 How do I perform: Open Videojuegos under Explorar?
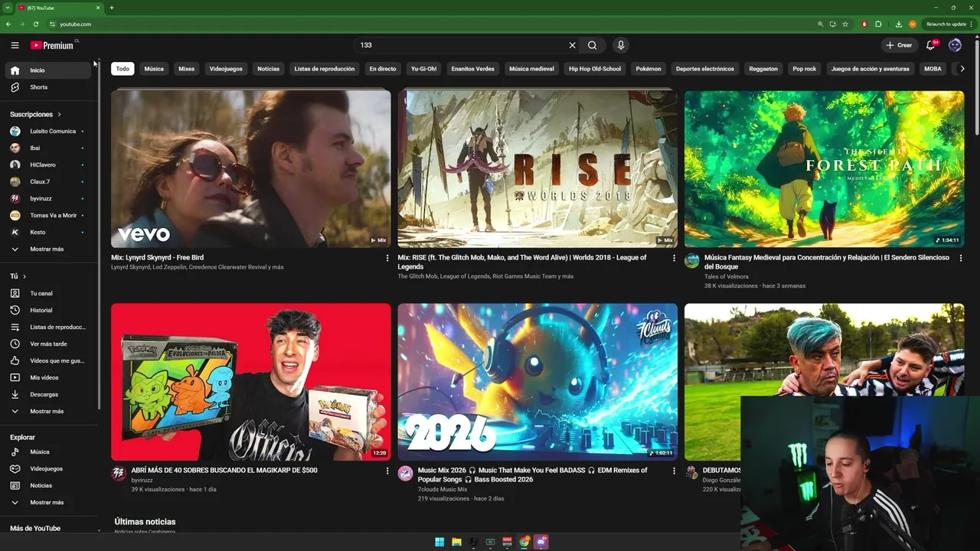[50, 468]
